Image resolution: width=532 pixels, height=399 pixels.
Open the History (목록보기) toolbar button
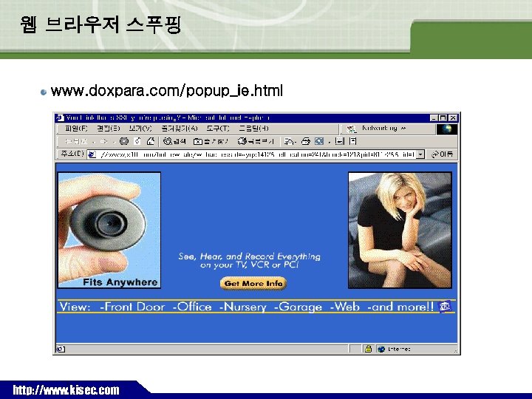pyautogui.click(x=255, y=141)
